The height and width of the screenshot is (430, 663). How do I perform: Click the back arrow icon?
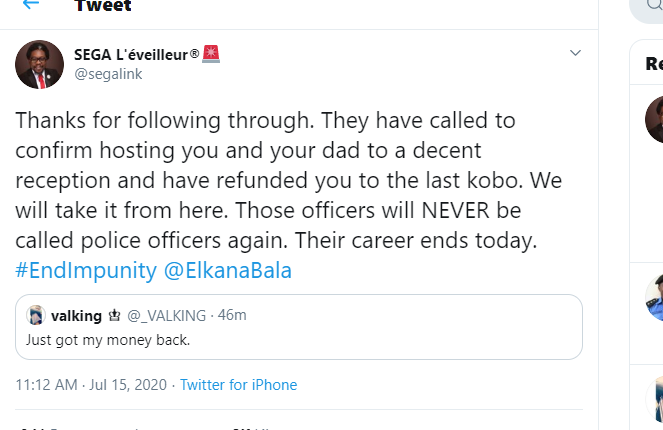click(x=31, y=4)
